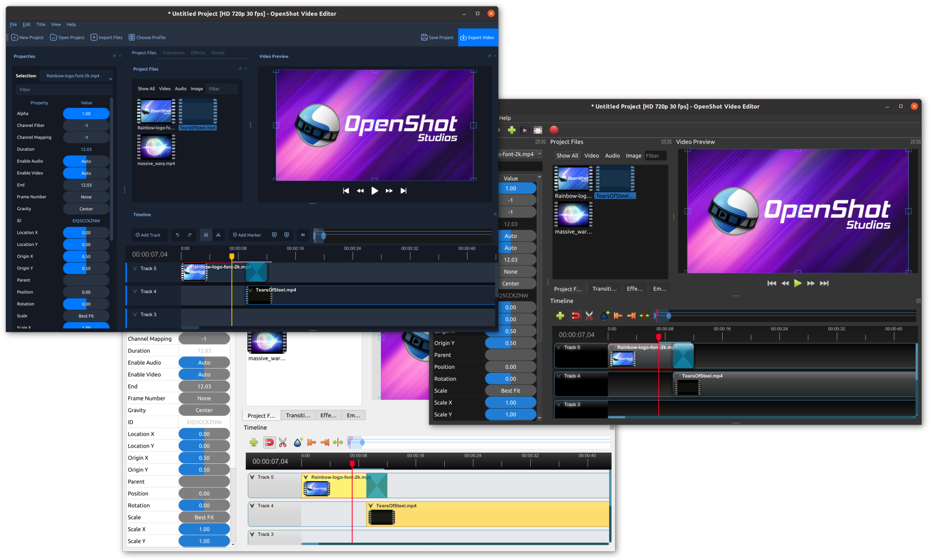The height and width of the screenshot is (560, 930).
Task: Click the green Add Track plus icon
Action: [x=560, y=316]
